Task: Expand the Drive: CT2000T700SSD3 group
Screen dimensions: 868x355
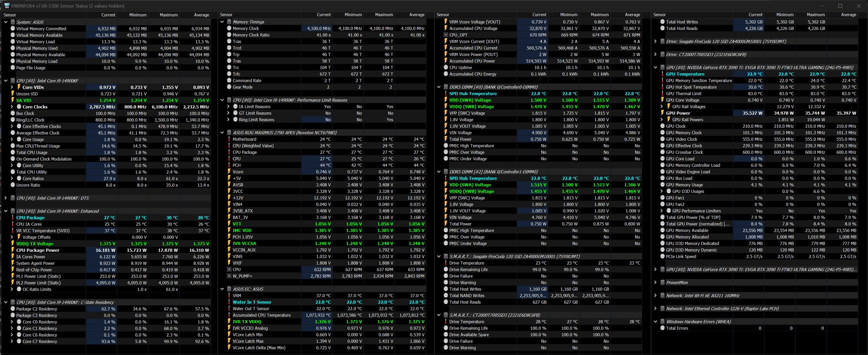Action: point(655,54)
